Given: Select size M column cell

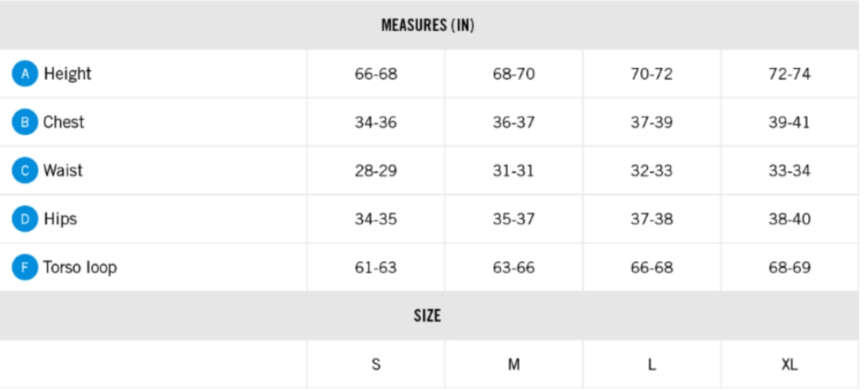Looking at the screenshot, I should [514, 365].
